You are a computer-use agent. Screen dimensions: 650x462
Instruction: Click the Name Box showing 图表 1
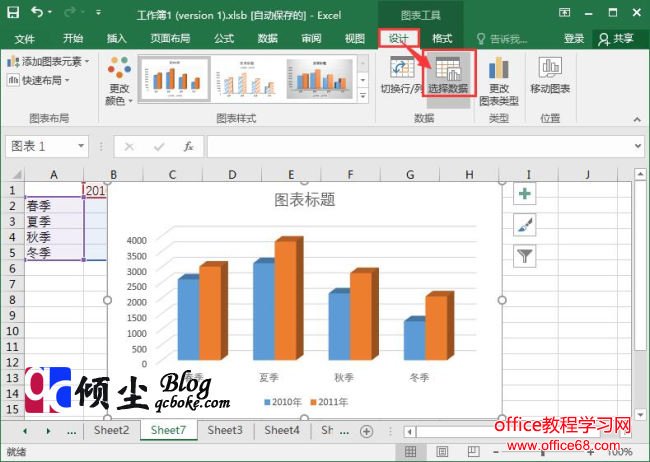[40, 146]
